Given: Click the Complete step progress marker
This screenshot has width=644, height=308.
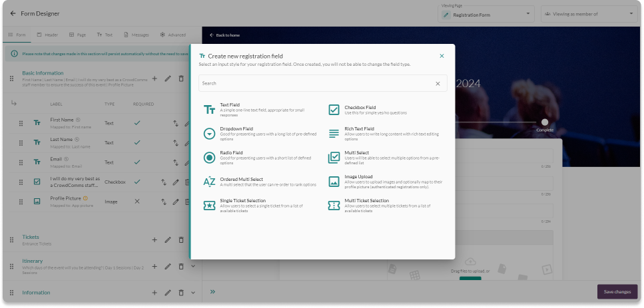Looking at the screenshot, I should pyautogui.click(x=545, y=122).
